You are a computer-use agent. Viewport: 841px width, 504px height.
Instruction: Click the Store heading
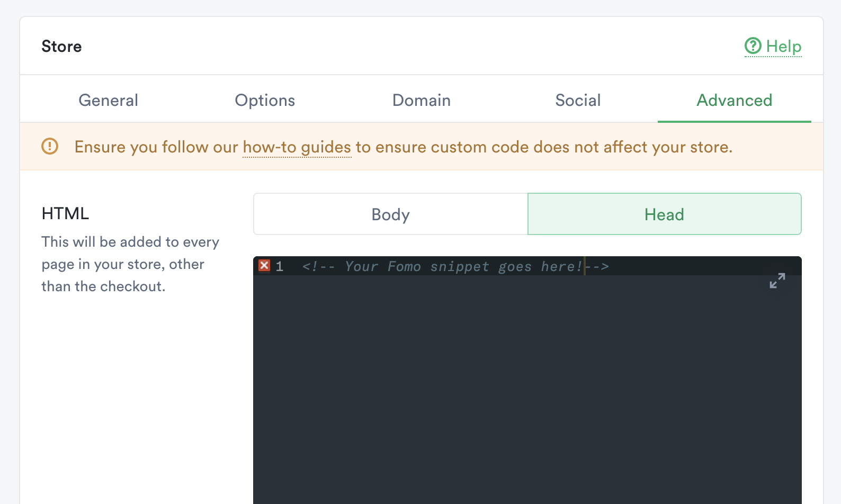(x=61, y=47)
